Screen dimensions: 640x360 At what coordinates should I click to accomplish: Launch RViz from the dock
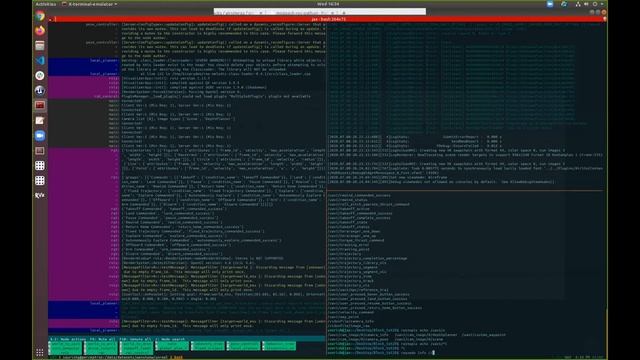coord(40,196)
